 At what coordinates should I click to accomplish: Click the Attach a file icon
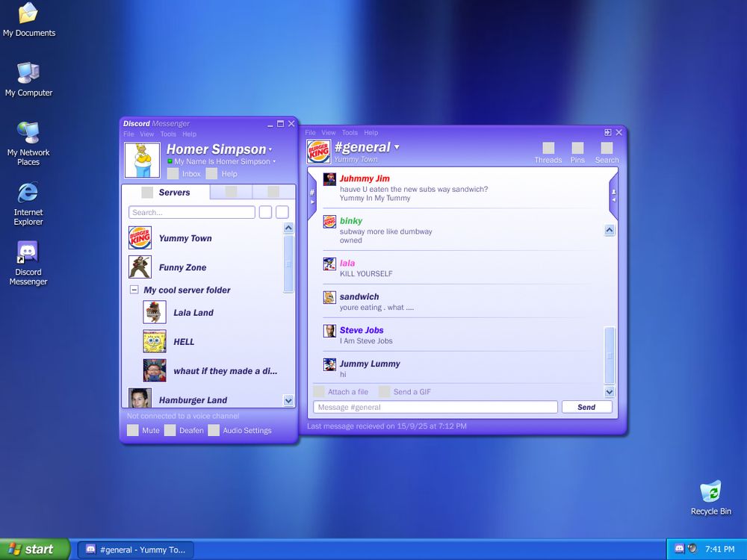tap(319, 391)
